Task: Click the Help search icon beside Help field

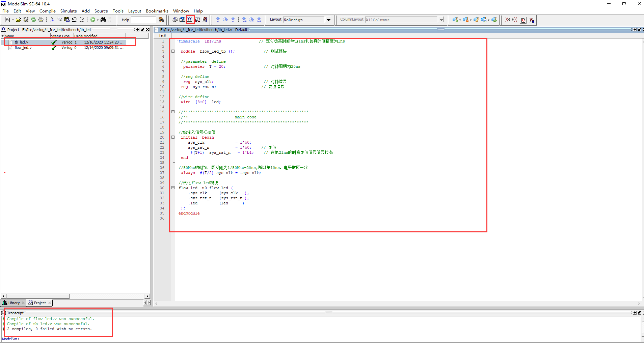Action: click(161, 20)
